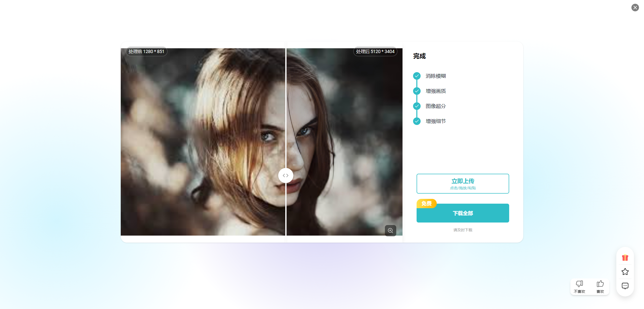Click the before/after comparison slider handle
The height and width of the screenshot is (309, 644).
pos(286,175)
